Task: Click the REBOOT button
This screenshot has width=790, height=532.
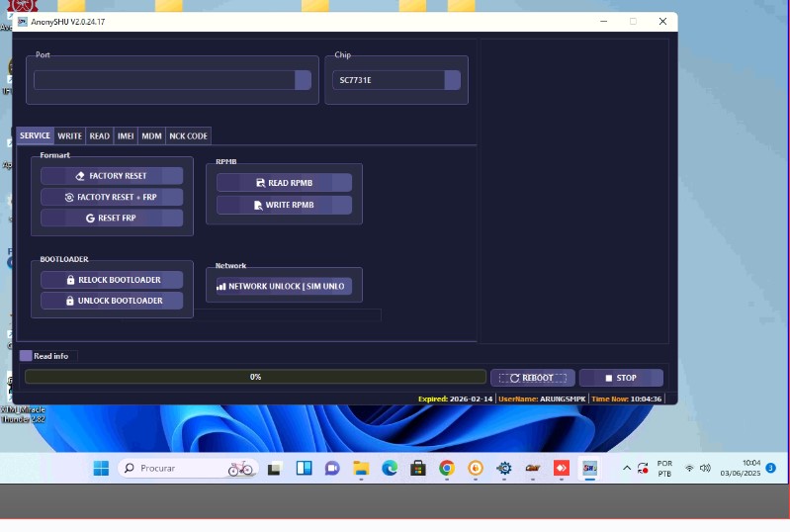Action: [533, 378]
